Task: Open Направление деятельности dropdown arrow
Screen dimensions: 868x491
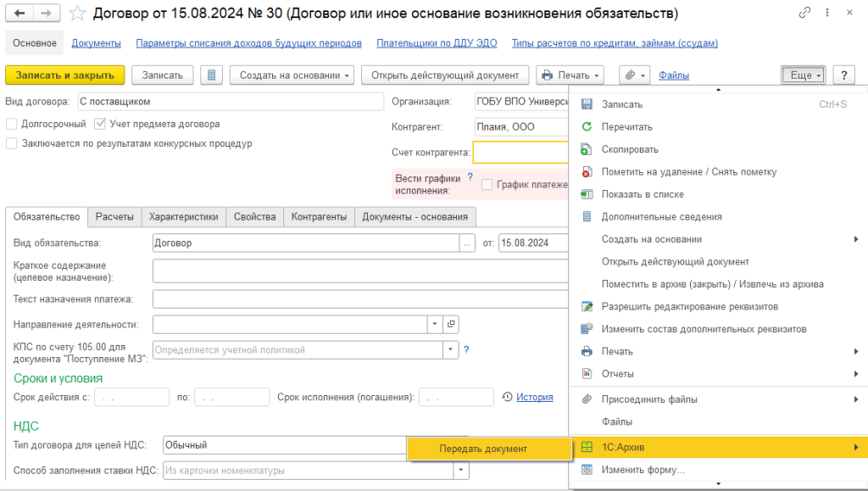Action: [x=435, y=325]
